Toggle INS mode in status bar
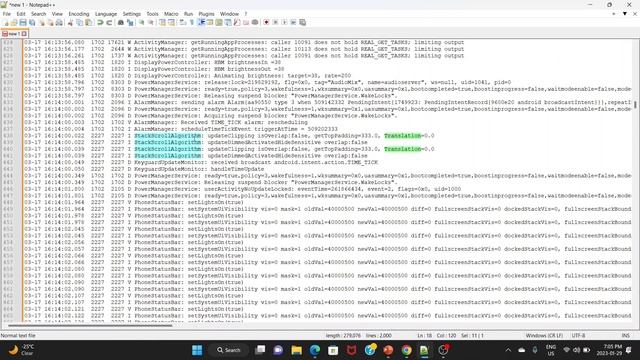The image size is (640, 360). [625, 336]
